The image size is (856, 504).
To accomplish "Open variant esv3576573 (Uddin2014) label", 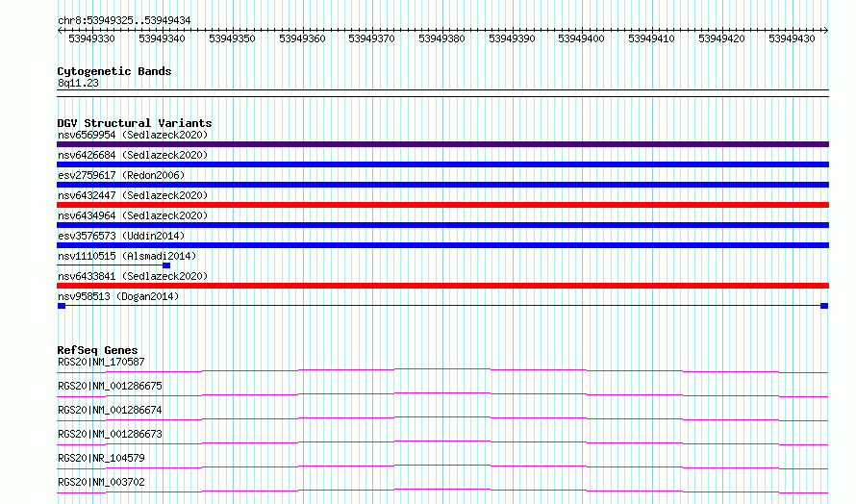I will 121,236.
